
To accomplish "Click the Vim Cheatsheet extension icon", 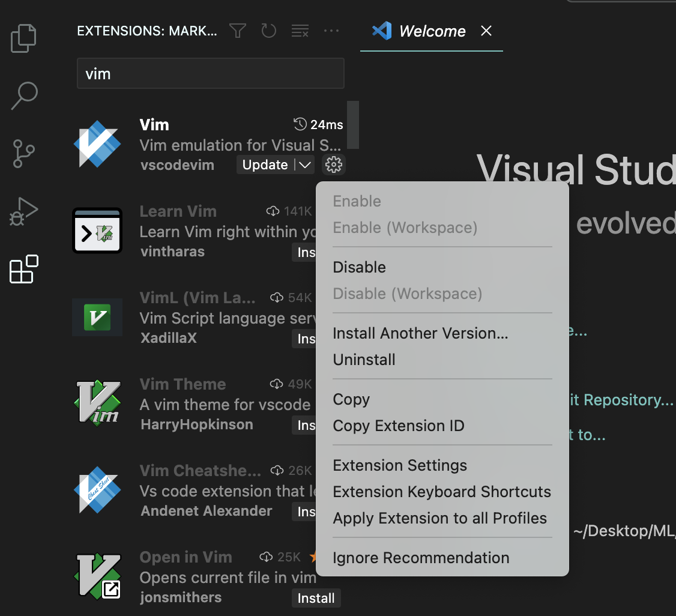I will [x=97, y=490].
